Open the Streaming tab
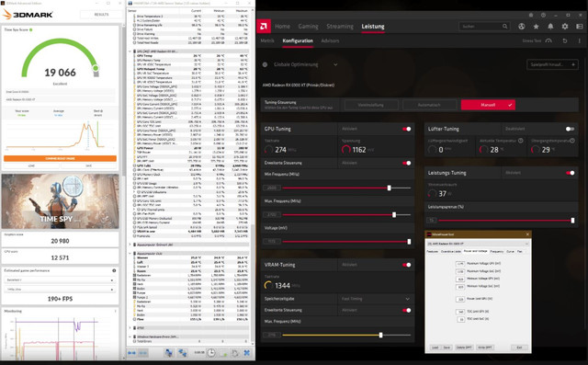Image resolution: width=588 pixels, height=365 pixels. coord(340,27)
